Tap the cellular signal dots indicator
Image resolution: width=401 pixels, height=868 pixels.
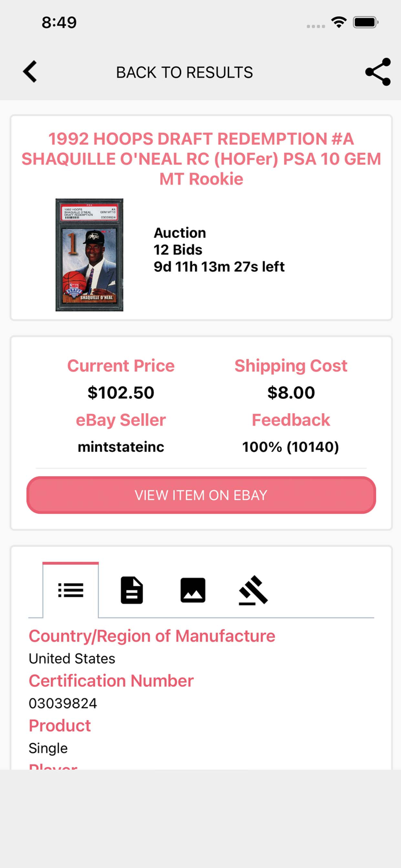click(315, 26)
